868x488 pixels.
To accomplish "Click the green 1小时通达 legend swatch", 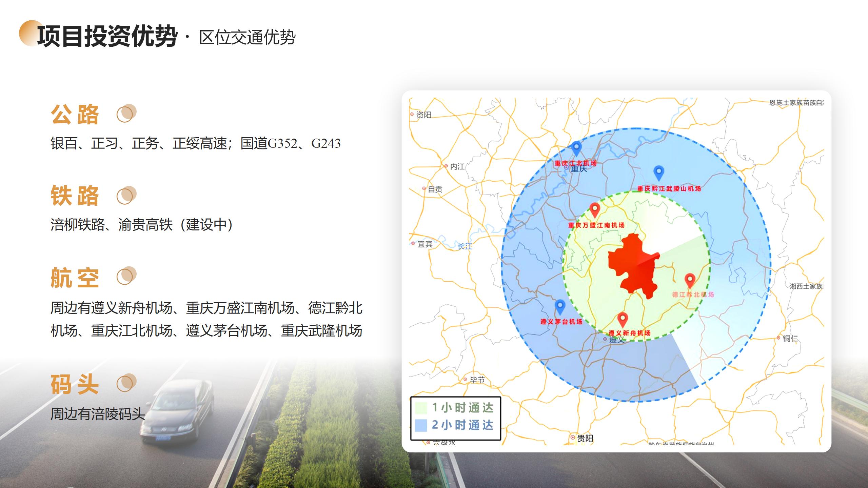I will [x=421, y=408].
